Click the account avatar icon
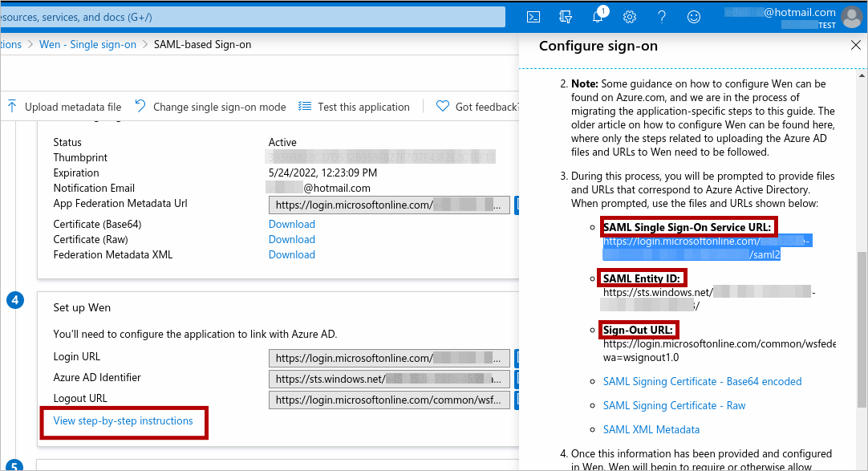 coord(851,17)
